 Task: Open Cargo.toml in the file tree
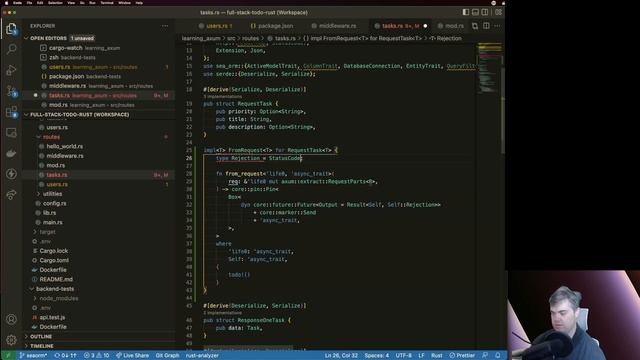pos(54,260)
